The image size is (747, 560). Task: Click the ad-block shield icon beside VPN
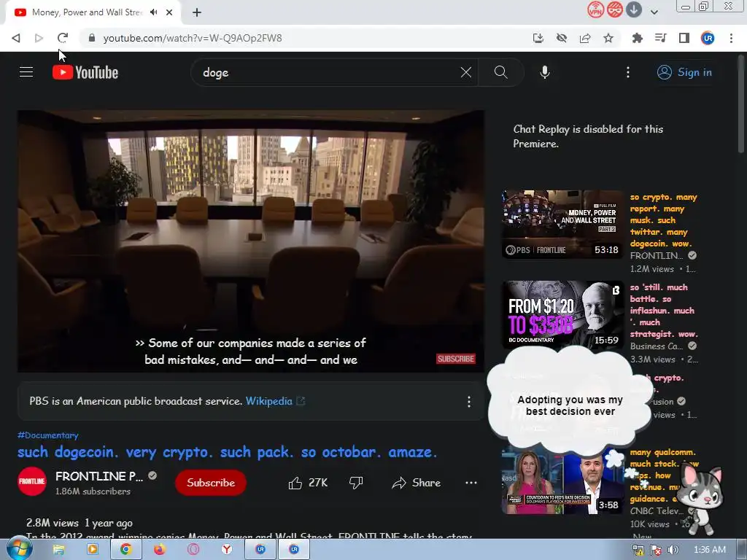click(614, 9)
